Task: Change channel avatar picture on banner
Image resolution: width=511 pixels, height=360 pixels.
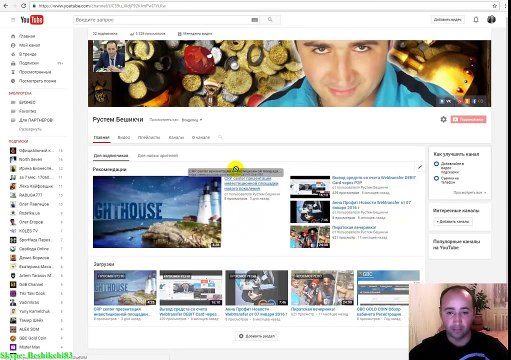Action: point(109,56)
